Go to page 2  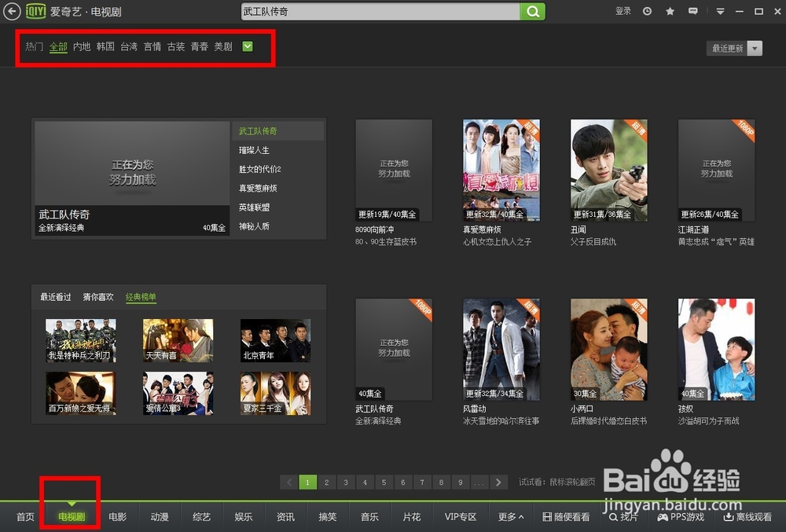point(326,482)
